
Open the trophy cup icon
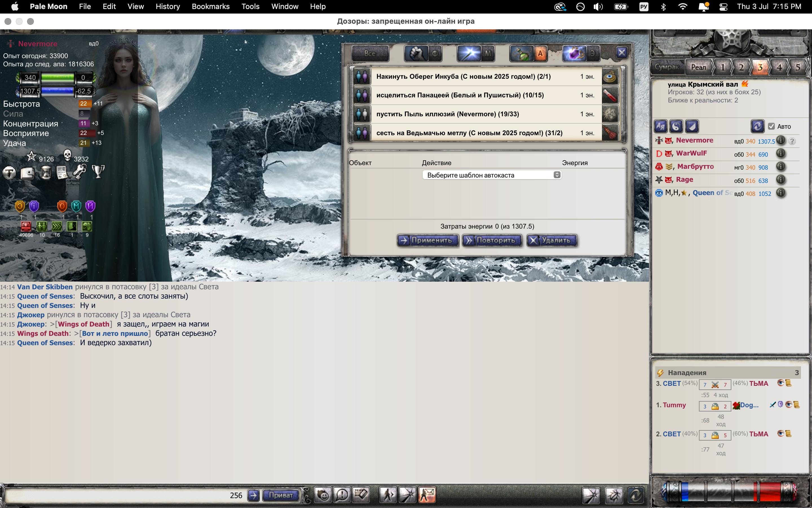(x=98, y=172)
